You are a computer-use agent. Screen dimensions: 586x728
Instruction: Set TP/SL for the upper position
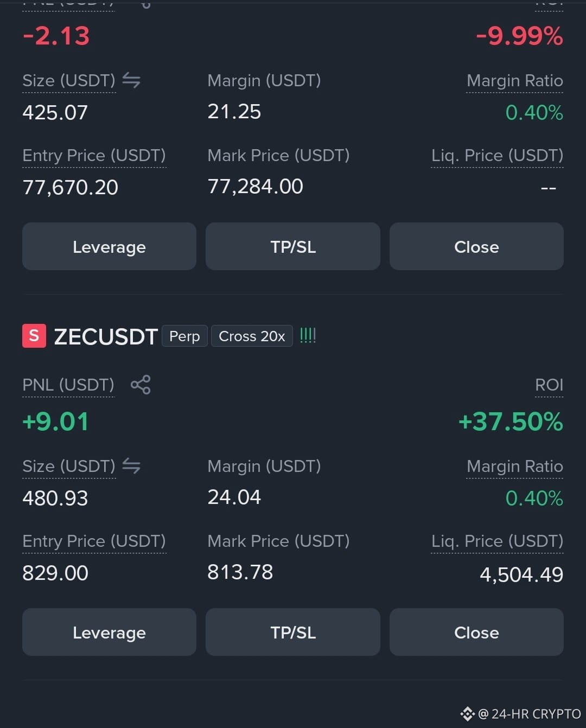point(293,246)
